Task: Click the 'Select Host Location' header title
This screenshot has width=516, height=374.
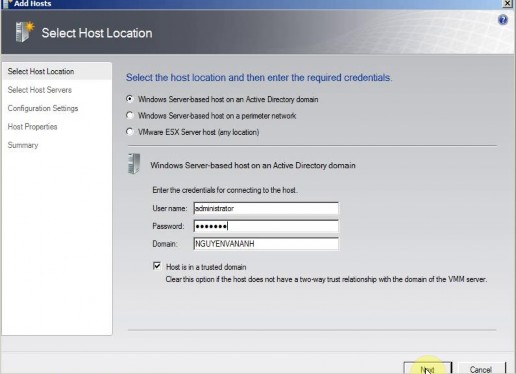Action: pyautogui.click(x=97, y=33)
